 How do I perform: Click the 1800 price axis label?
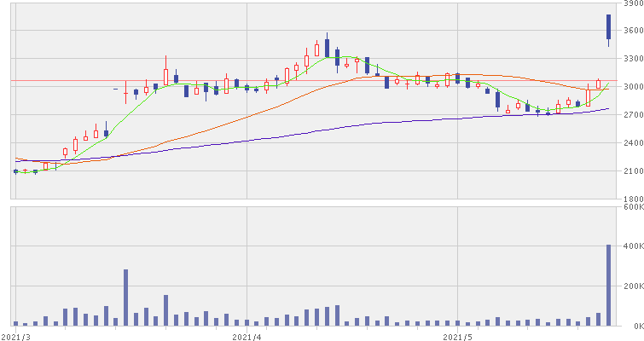coord(633,199)
